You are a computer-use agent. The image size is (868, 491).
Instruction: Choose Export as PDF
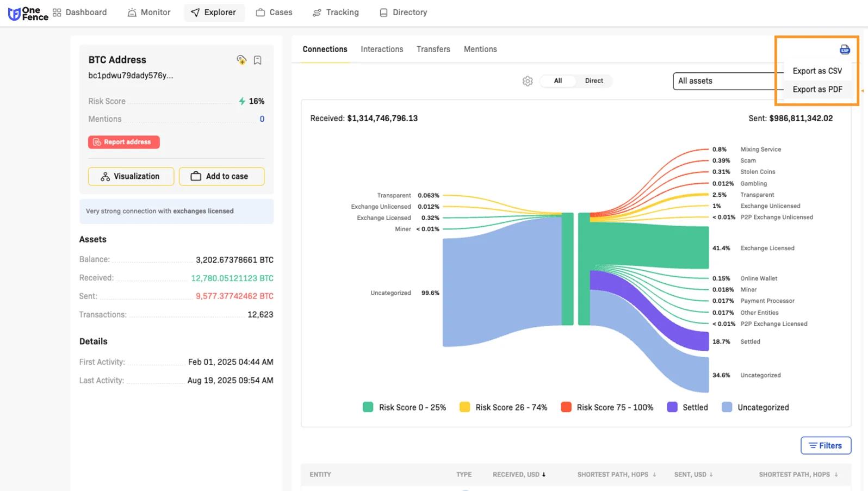[x=817, y=89]
